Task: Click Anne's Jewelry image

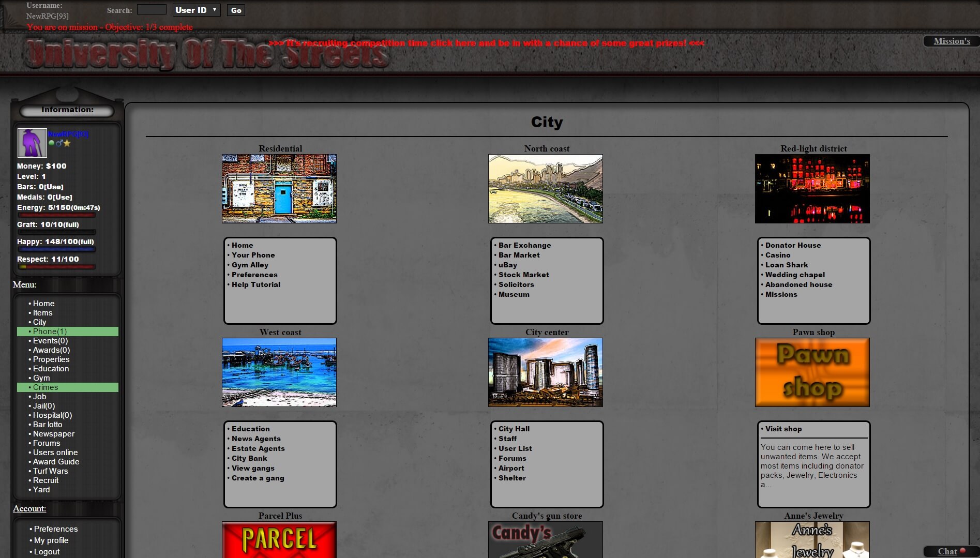Action: pyautogui.click(x=812, y=539)
